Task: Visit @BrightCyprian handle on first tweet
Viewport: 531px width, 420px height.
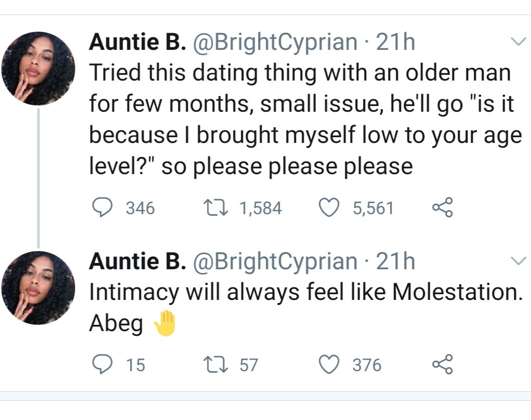Action: coord(275,42)
